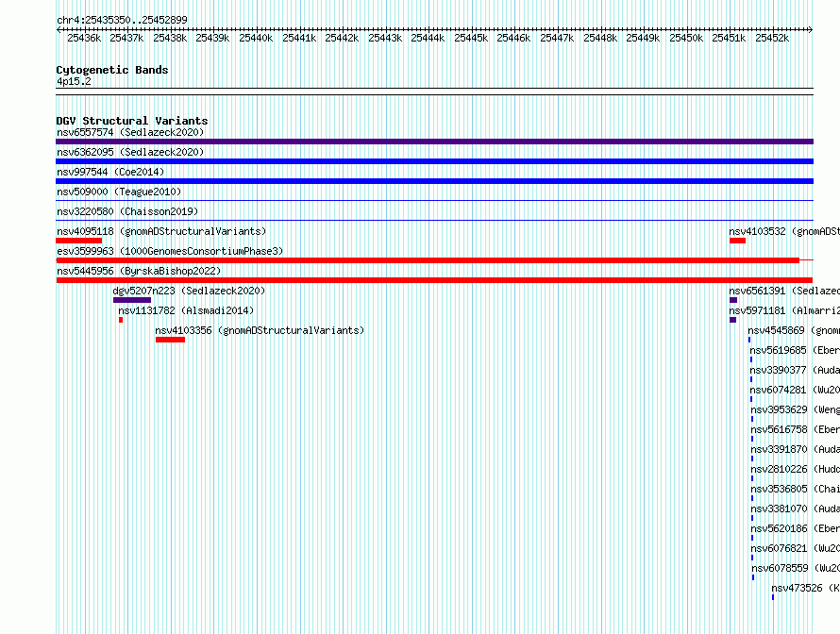Select the nsv4095118 short red bar
Viewport: 840px width, 634px height.
[78, 241]
